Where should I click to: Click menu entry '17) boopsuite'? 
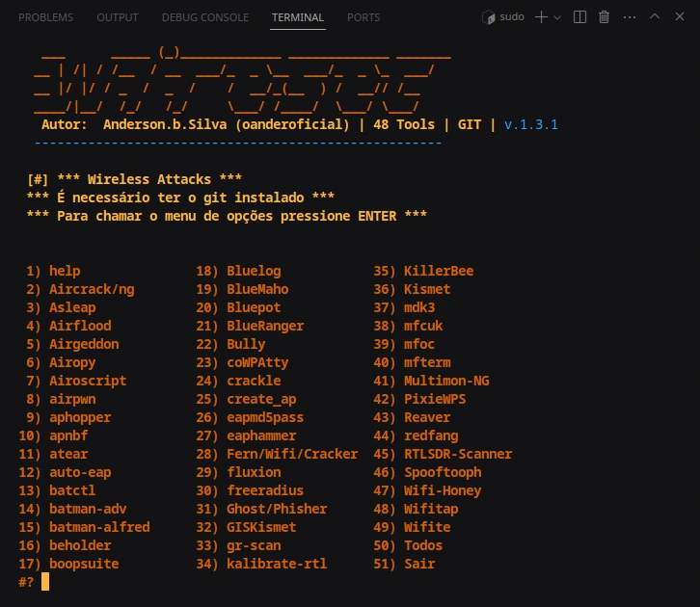[x=68, y=564]
